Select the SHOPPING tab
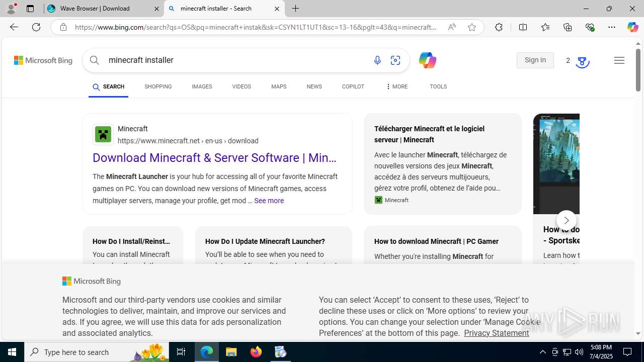 point(158,87)
